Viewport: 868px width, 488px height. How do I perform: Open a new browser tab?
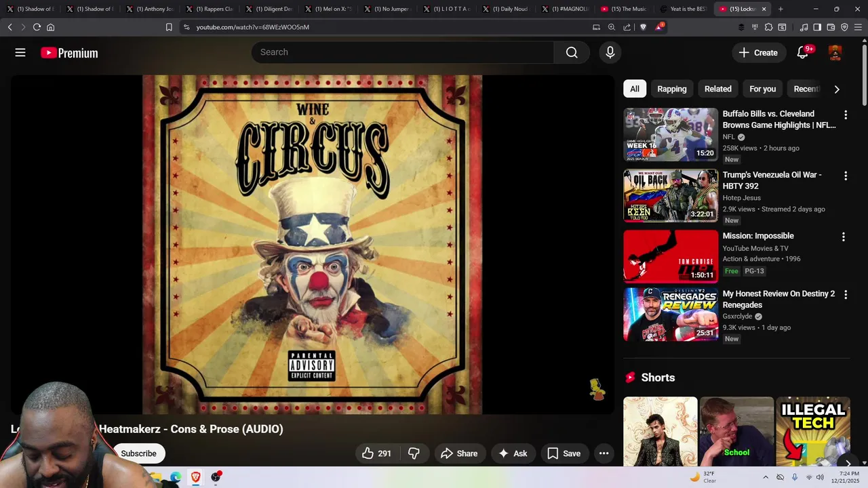click(781, 9)
